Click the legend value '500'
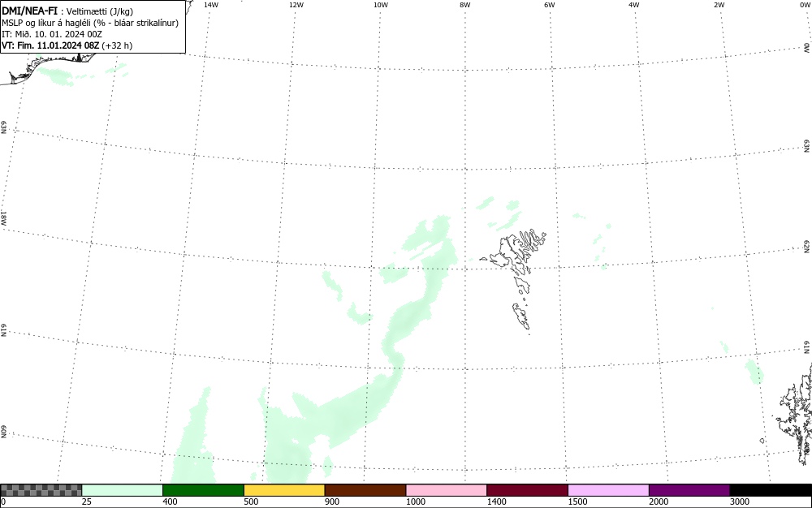 tap(251, 502)
